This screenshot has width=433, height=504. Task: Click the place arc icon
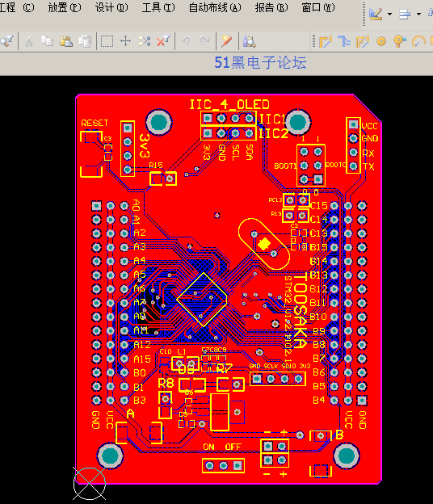pyautogui.click(x=418, y=41)
